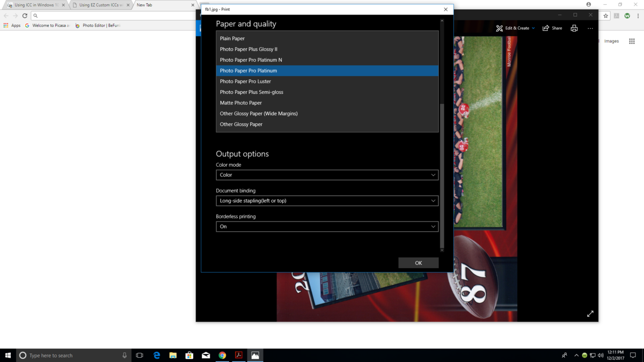Click the Chrome reload page button
Viewport: 644px width, 362px height.
click(25, 16)
